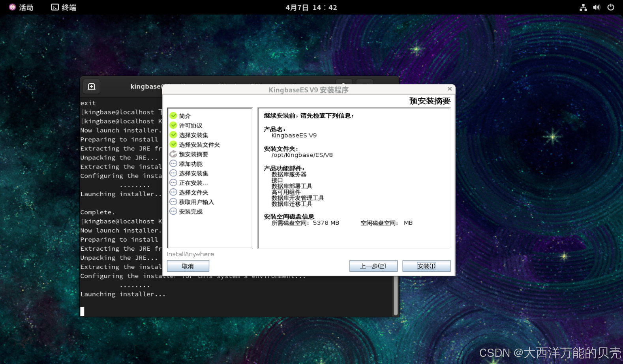The width and height of the screenshot is (623, 364).
Task: Select the 获取用户输入 step label
Action: click(196, 202)
